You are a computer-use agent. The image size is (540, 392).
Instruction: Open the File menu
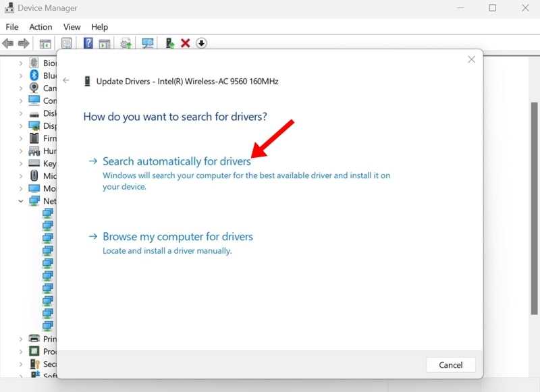coord(11,27)
